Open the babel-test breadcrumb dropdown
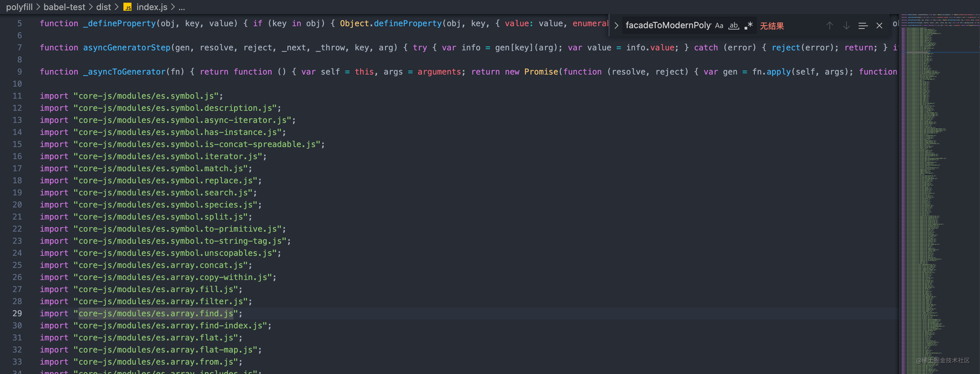The height and width of the screenshot is (374, 980). (64, 7)
